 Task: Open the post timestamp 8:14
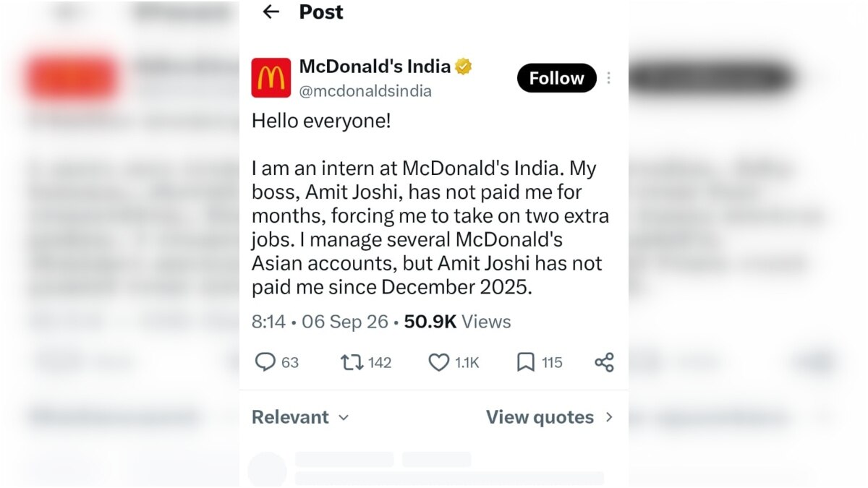pyautogui.click(x=268, y=322)
